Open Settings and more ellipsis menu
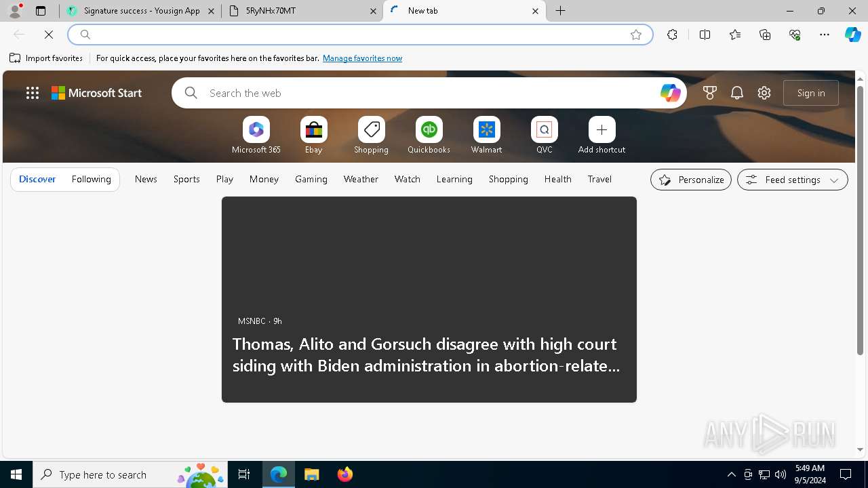This screenshot has width=868, height=488. point(825,35)
